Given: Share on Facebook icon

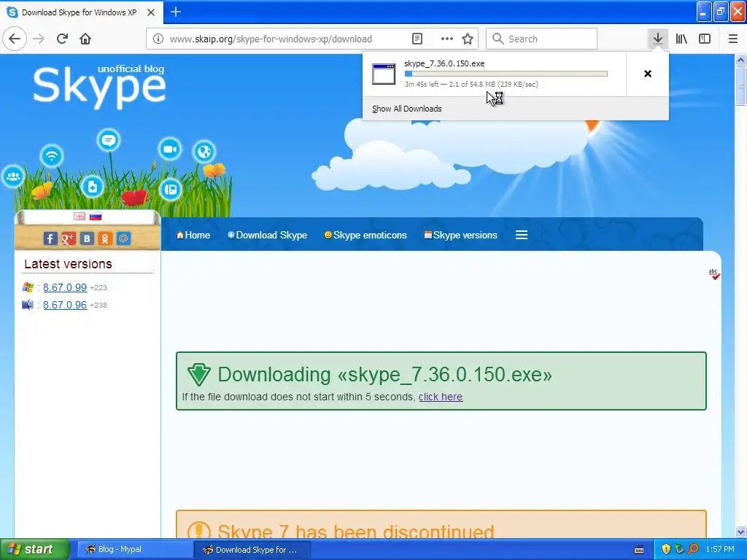Looking at the screenshot, I should point(50,238).
